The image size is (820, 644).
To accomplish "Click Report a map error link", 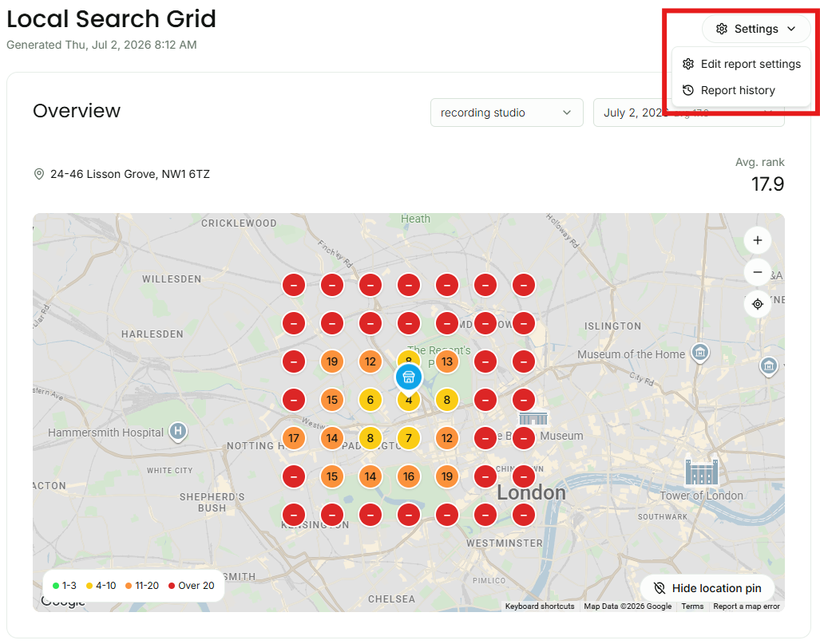I will (x=747, y=606).
